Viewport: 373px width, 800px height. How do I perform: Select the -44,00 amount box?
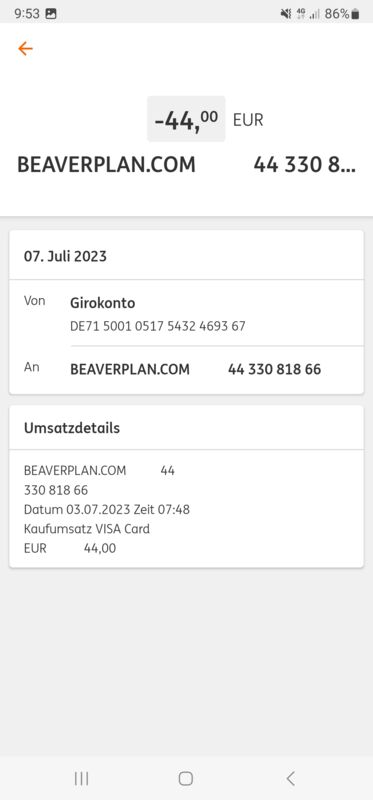[x=186, y=119]
